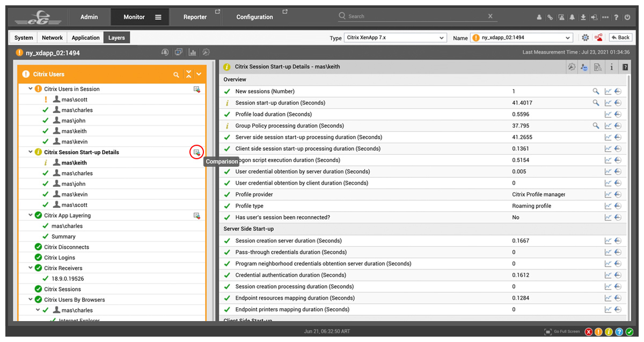Switch to the System tab

pos(24,38)
